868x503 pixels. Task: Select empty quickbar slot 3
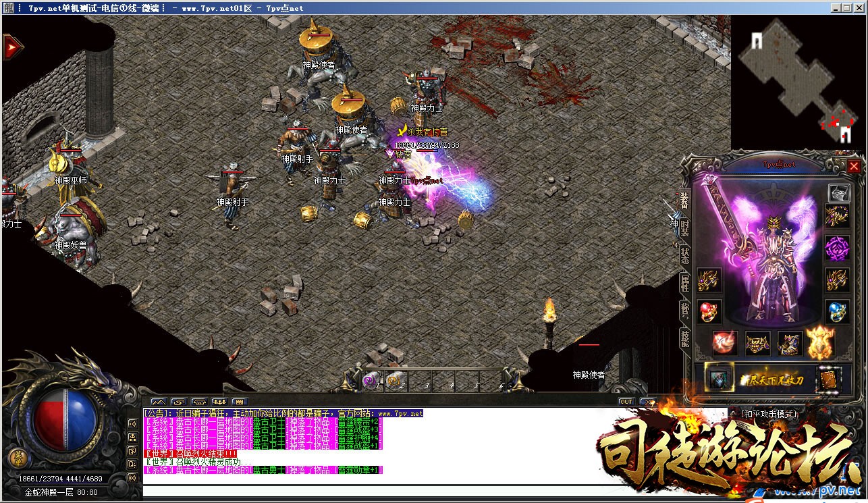pyautogui.click(x=420, y=381)
